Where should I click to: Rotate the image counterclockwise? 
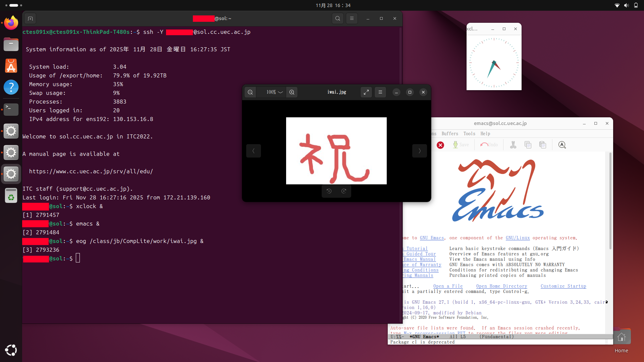tap(329, 191)
